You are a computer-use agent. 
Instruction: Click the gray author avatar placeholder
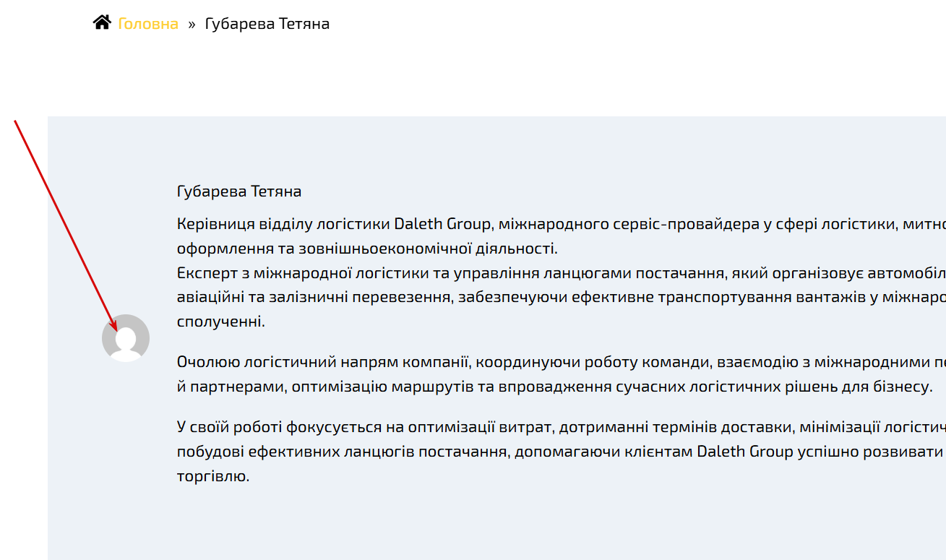tap(126, 338)
